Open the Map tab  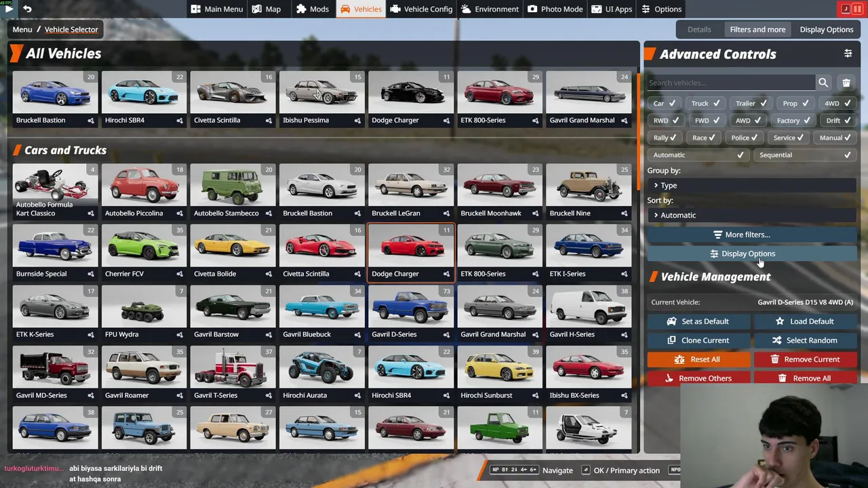coord(267,9)
